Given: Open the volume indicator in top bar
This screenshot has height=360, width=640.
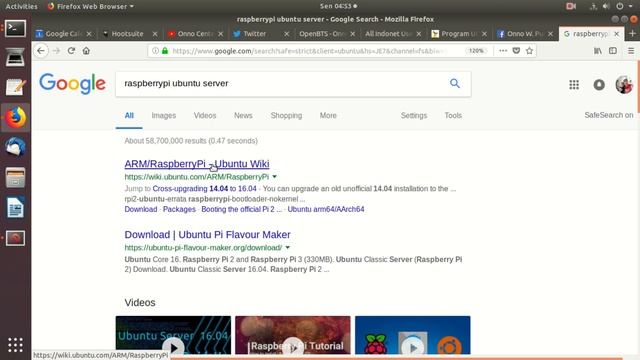Looking at the screenshot, I should [606, 6].
